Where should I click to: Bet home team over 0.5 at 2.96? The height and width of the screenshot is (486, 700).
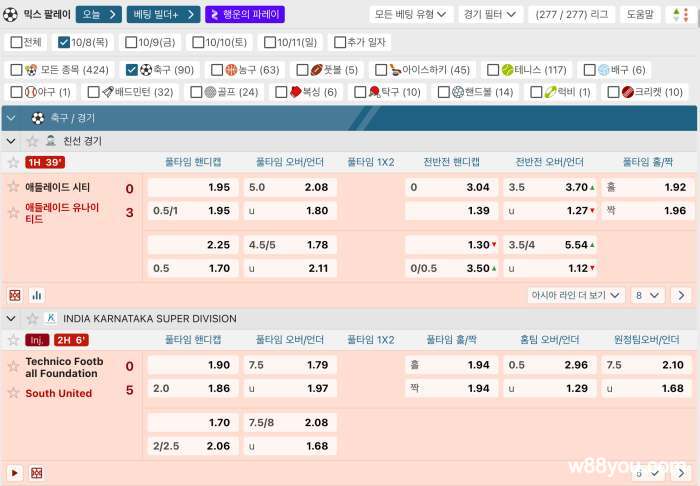[550, 365]
